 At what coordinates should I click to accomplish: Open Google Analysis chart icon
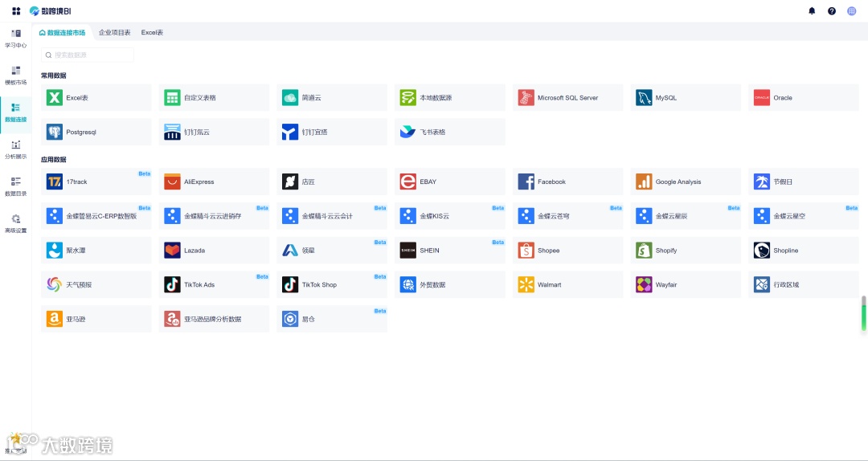(x=644, y=182)
